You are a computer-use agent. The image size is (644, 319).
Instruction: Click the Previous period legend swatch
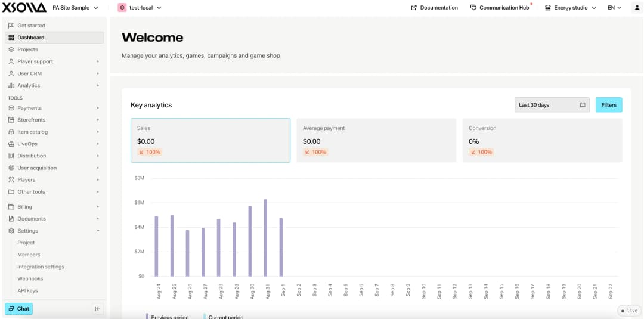pos(147,317)
